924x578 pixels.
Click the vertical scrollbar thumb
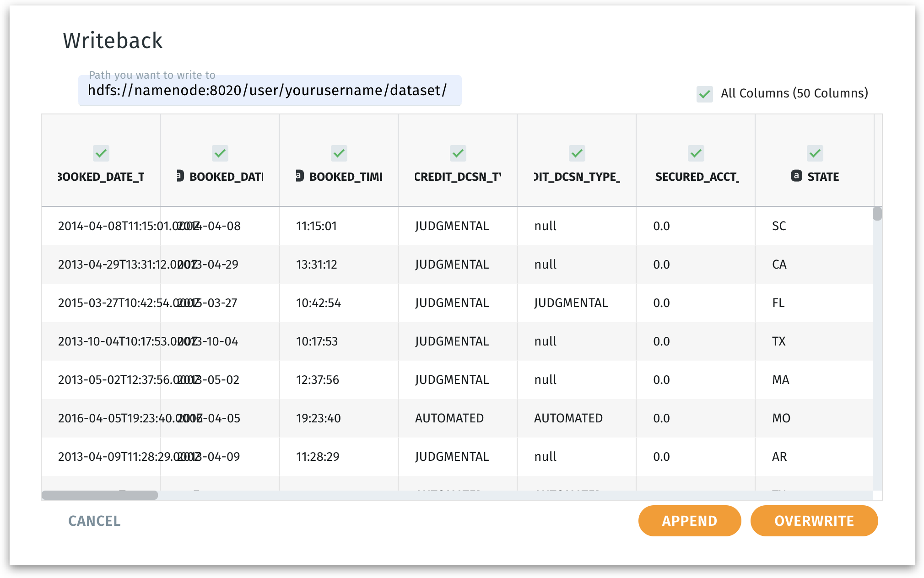(x=877, y=214)
